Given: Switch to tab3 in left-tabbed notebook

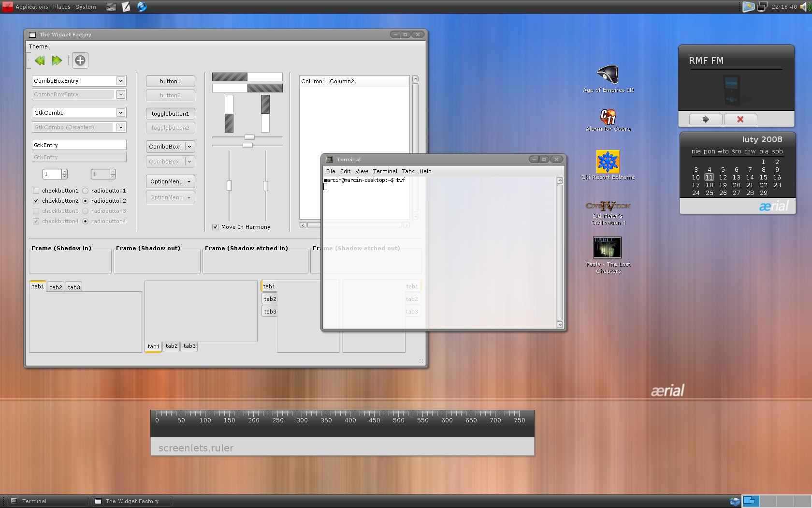Looking at the screenshot, I should 270,312.
